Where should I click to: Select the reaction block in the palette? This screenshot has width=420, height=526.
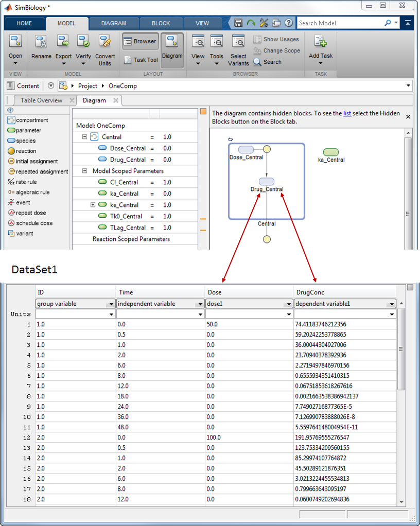22,151
